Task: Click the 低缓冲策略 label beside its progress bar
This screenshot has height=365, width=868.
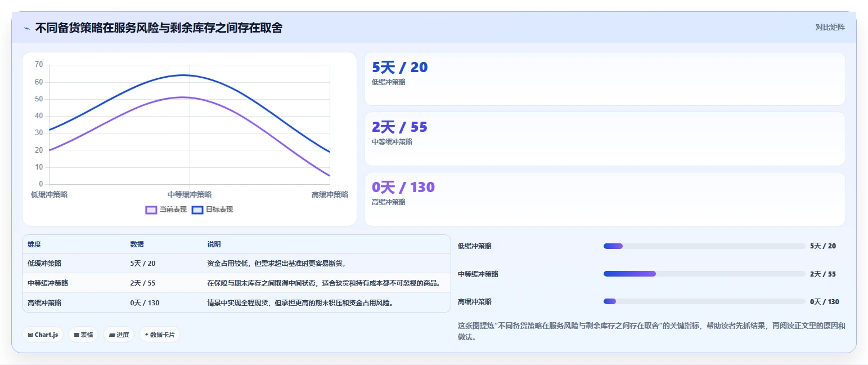Action: coord(475,246)
